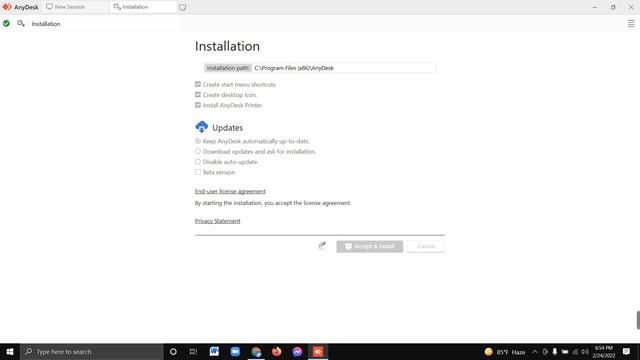Toggle Create desktop icon checkbox
The width and height of the screenshot is (640, 360).
[x=198, y=95]
